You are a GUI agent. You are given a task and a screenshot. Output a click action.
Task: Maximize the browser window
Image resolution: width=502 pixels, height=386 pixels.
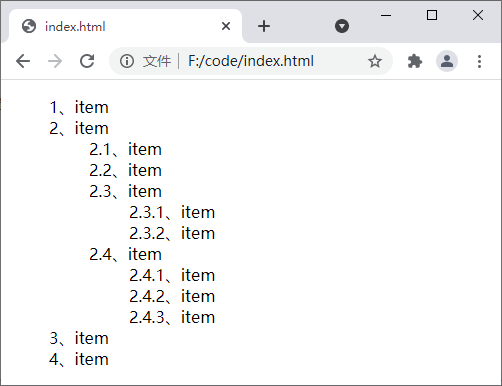pos(432,15)
